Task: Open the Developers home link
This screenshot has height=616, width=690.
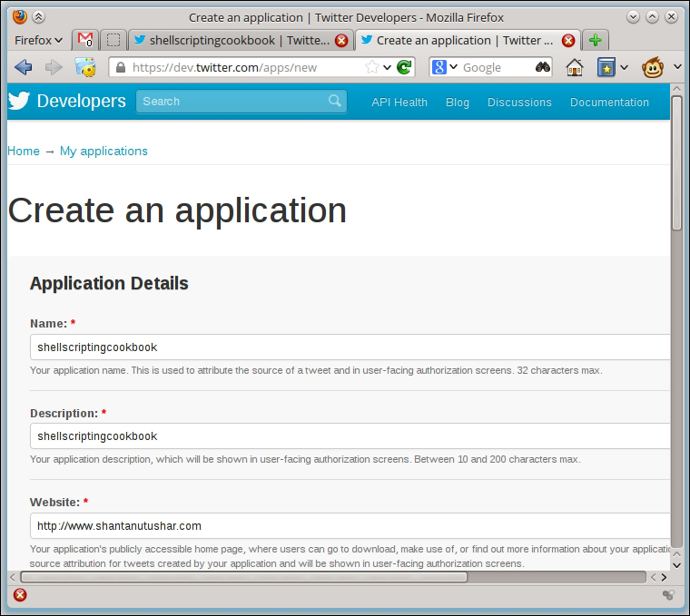Action: [82, 101]
